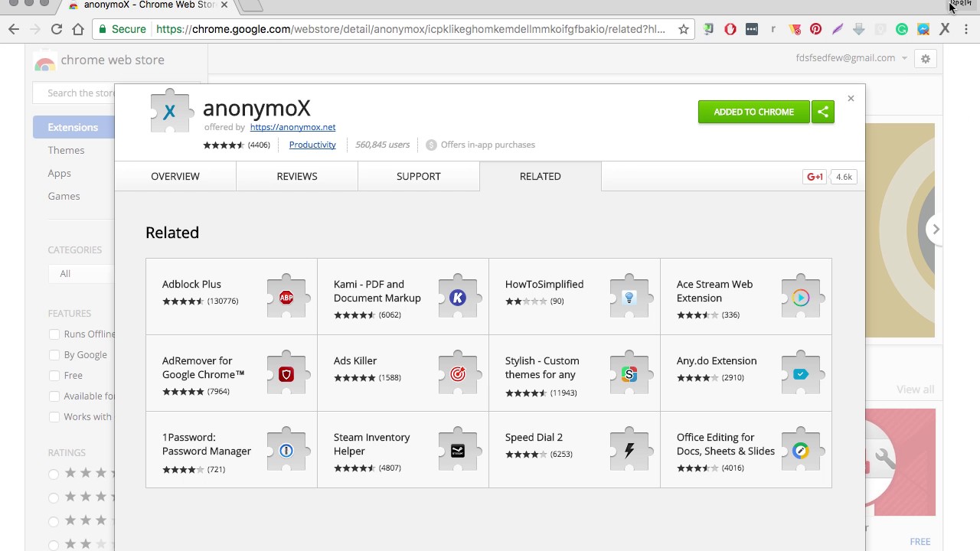Click the Ads Killer title text
Viewport: 980px width, 551px height.
[355, 360]
